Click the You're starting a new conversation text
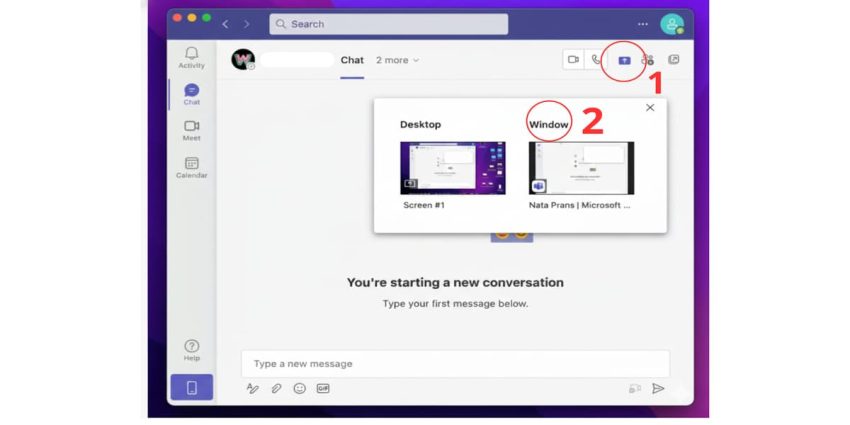Screen dimensions: 850x425 [x=455, y=282]
